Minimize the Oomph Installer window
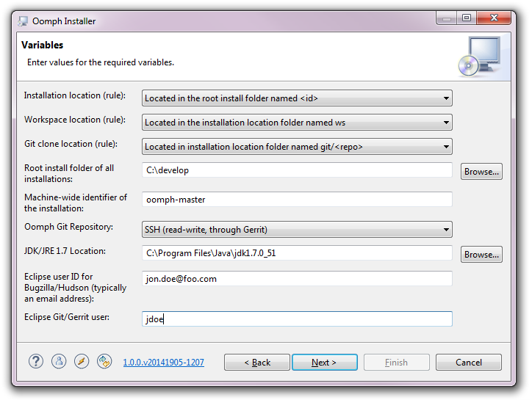Viewport: 532px width, 400px height. click(x=447, y=18)
